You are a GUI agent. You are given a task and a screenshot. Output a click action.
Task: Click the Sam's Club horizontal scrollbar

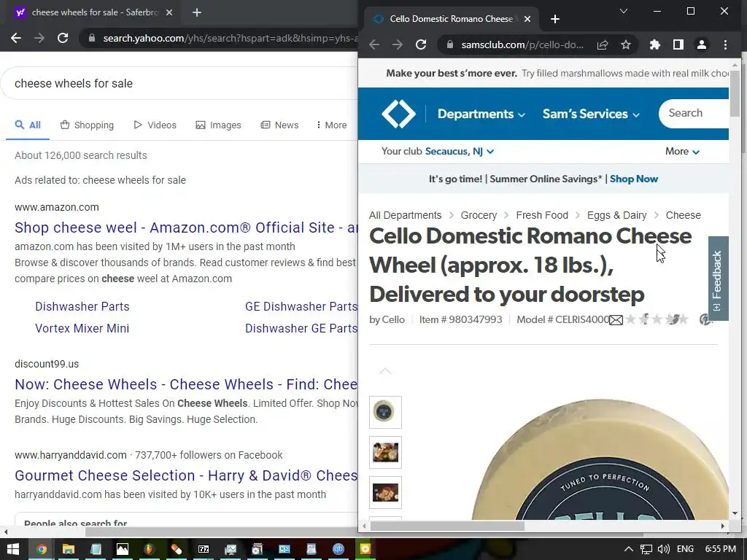[x=447, y=526]
